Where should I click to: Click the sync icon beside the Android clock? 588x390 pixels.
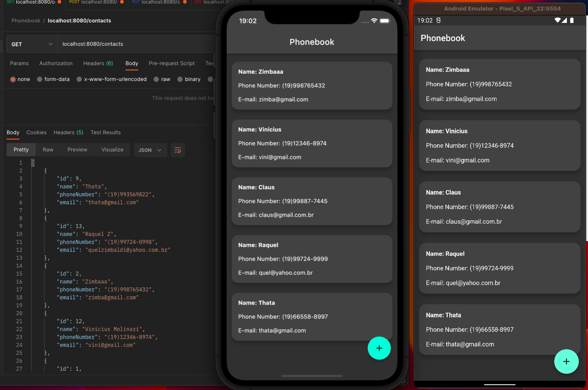click(438, 20)
